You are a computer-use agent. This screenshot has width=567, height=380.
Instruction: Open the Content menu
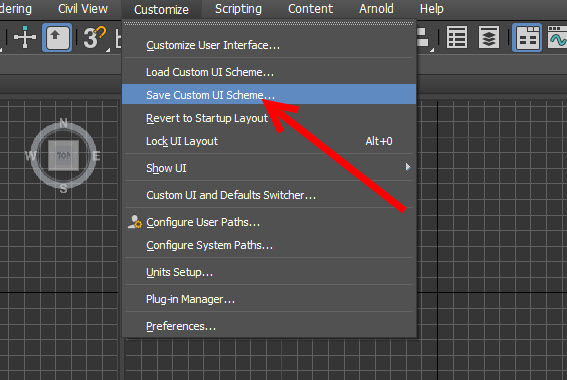click(310, 9)
